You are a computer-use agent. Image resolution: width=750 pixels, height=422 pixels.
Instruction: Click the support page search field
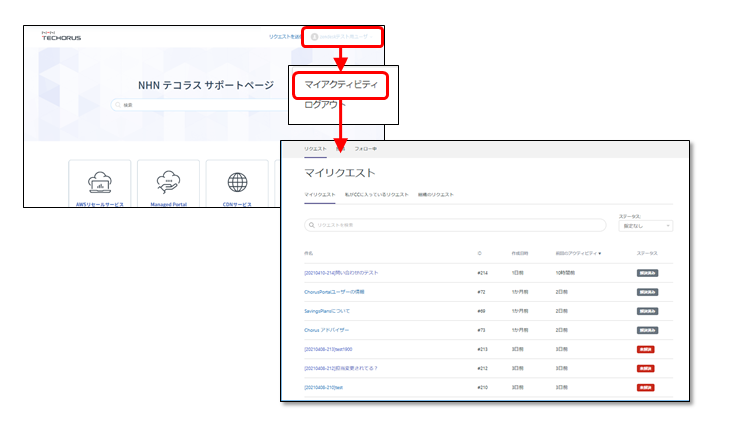pyautogui.click(x=201, y=105)
